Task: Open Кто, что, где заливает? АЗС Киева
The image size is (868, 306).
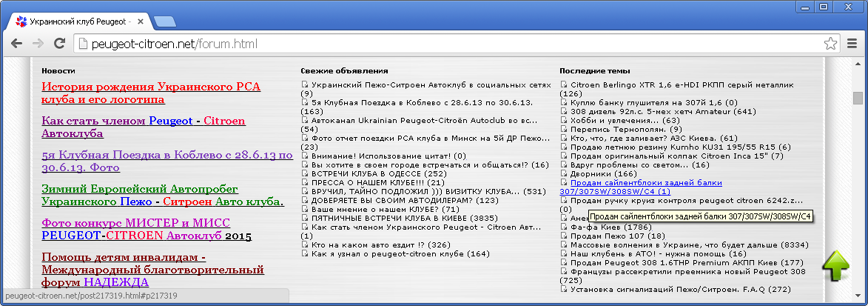Action: [653, 138]
